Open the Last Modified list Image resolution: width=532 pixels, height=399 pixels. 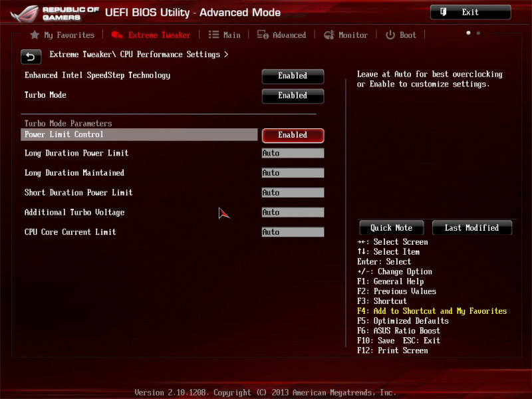pyautogui.click(x=472, y=227)
